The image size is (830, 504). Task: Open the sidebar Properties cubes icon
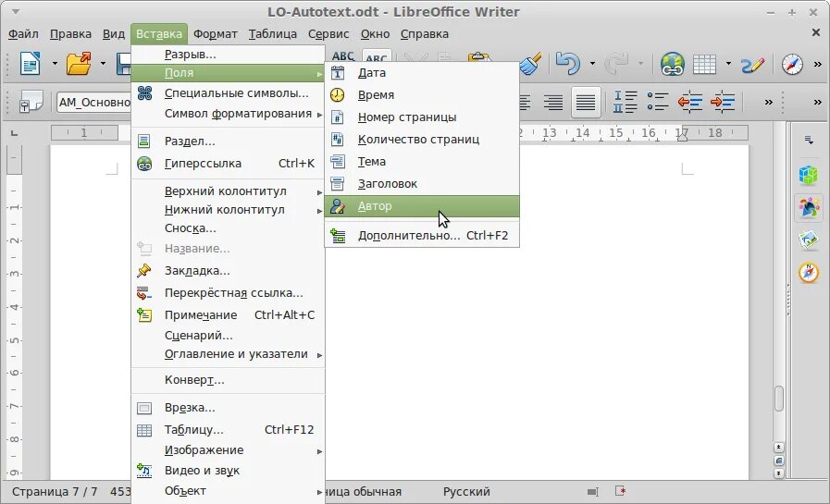tap(809, 175)
